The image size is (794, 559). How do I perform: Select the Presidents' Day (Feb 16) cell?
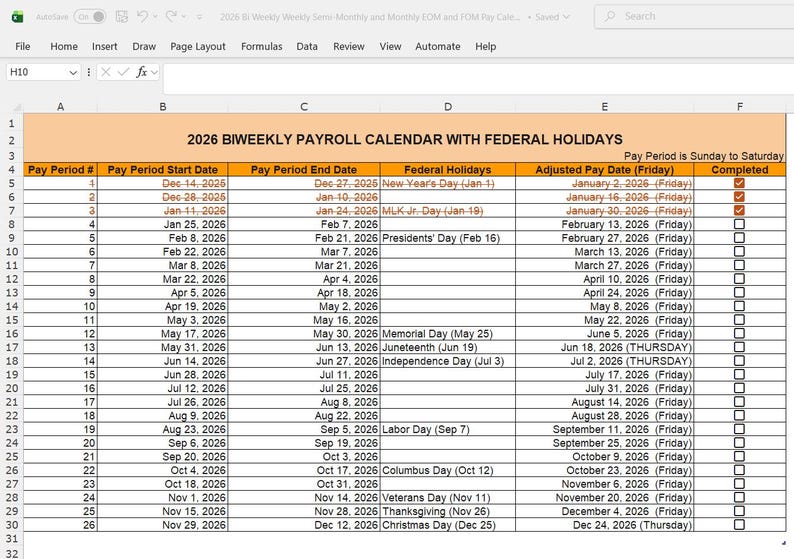tap(448, 238)
